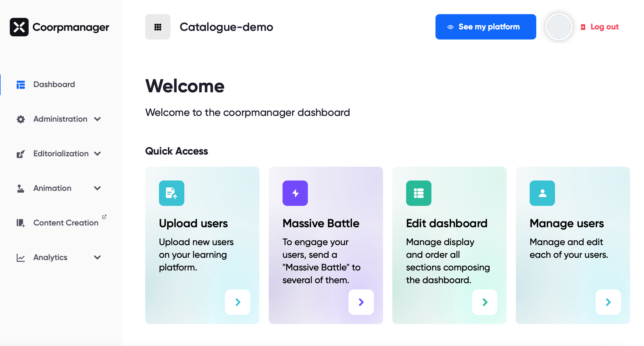Click the Manage users person icon

point(542,193)
